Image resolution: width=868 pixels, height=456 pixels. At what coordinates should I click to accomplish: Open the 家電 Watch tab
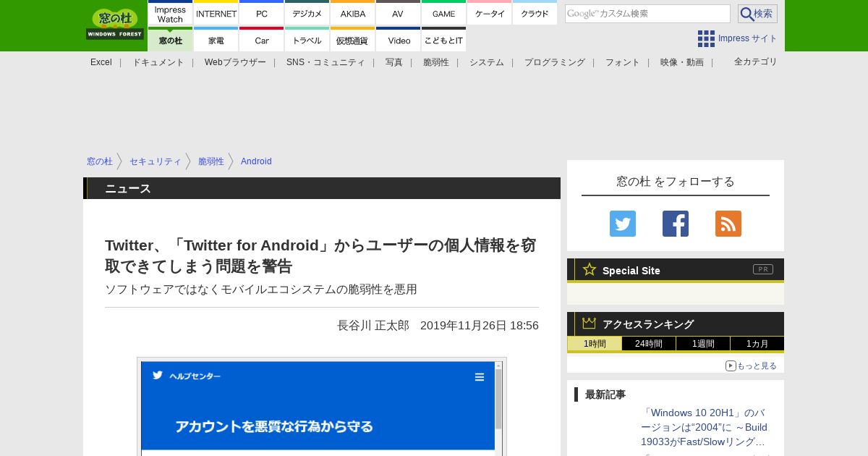pos(216,40)
